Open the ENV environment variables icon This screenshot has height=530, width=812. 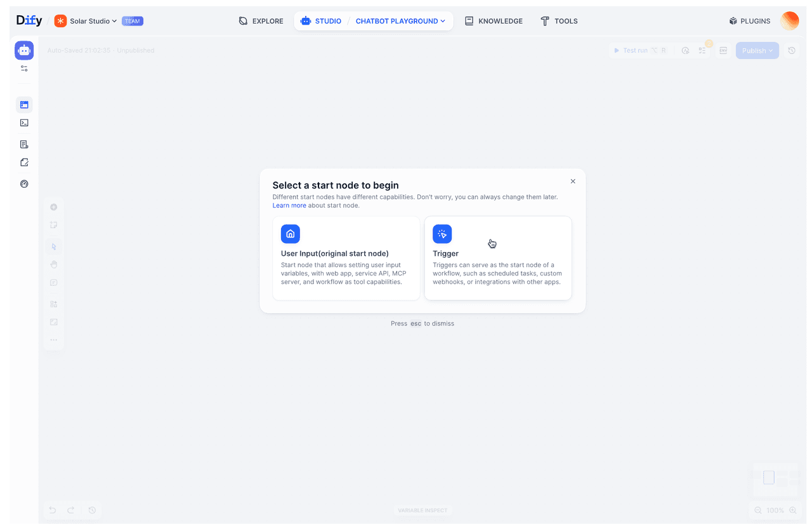(x=723, y=51)
